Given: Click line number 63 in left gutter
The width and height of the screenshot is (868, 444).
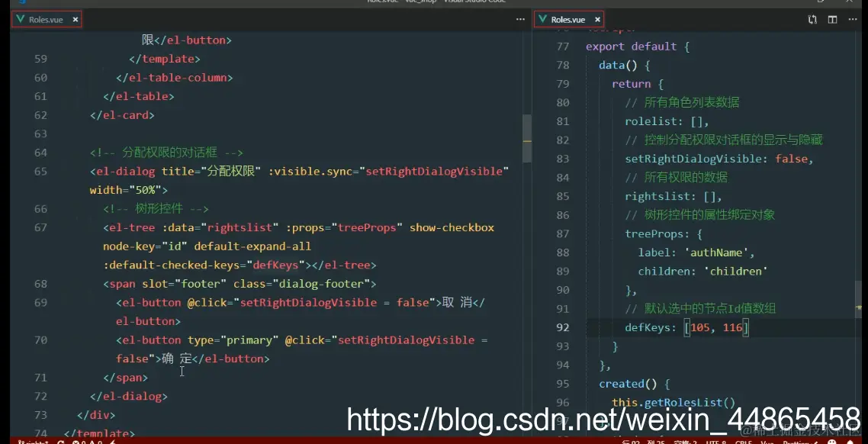Looking at the screenshot, I should [40, 134].
